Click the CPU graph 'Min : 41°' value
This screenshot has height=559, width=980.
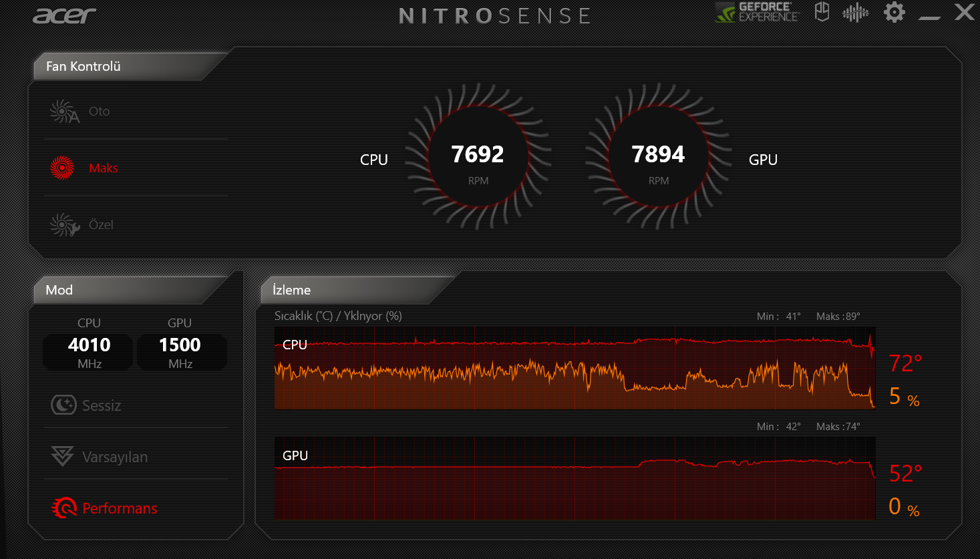point(779,317)
